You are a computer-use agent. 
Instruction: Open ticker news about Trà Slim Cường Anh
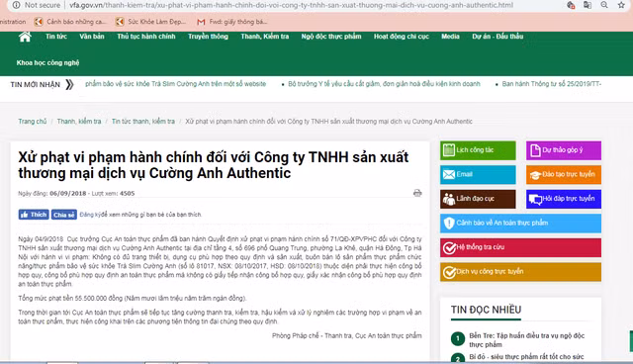[x=176, y=84]
